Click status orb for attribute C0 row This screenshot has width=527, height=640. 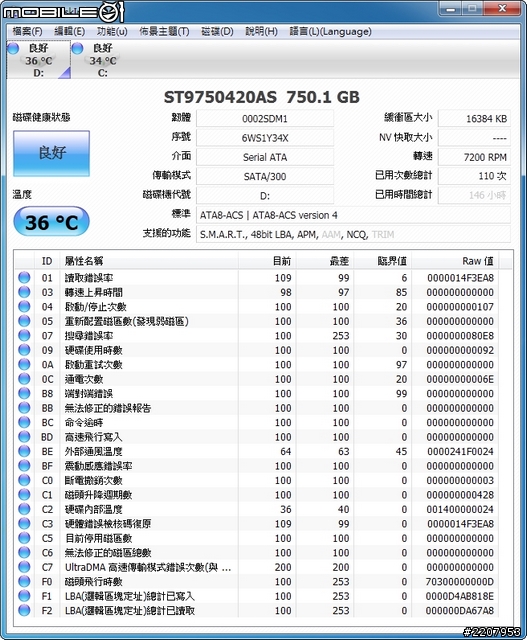pyautogui.click(x=24, y=480)
